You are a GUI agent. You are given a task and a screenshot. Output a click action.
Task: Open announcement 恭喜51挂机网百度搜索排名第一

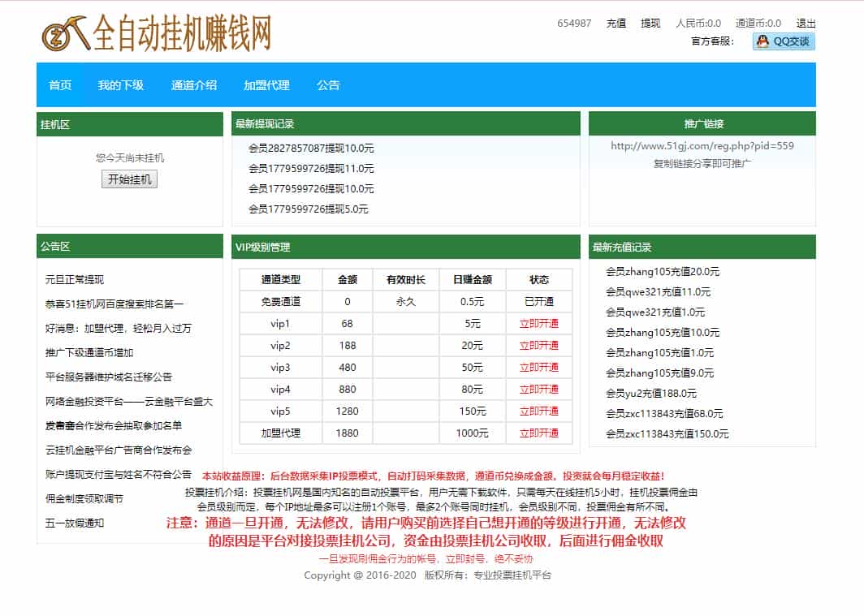coord(114,304)
